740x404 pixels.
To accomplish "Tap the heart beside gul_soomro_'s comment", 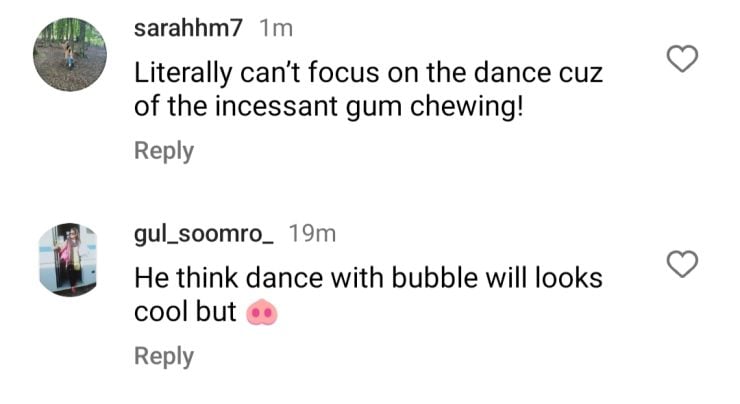I will tap(681, 264).
